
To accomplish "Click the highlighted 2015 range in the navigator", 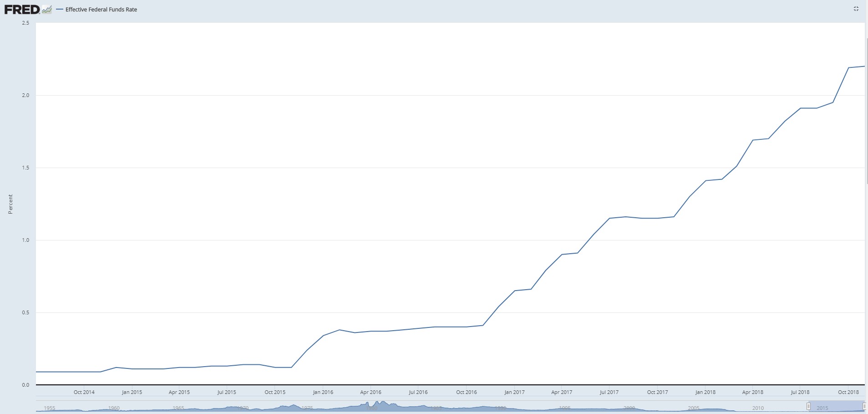I will [x=836, y=406].
